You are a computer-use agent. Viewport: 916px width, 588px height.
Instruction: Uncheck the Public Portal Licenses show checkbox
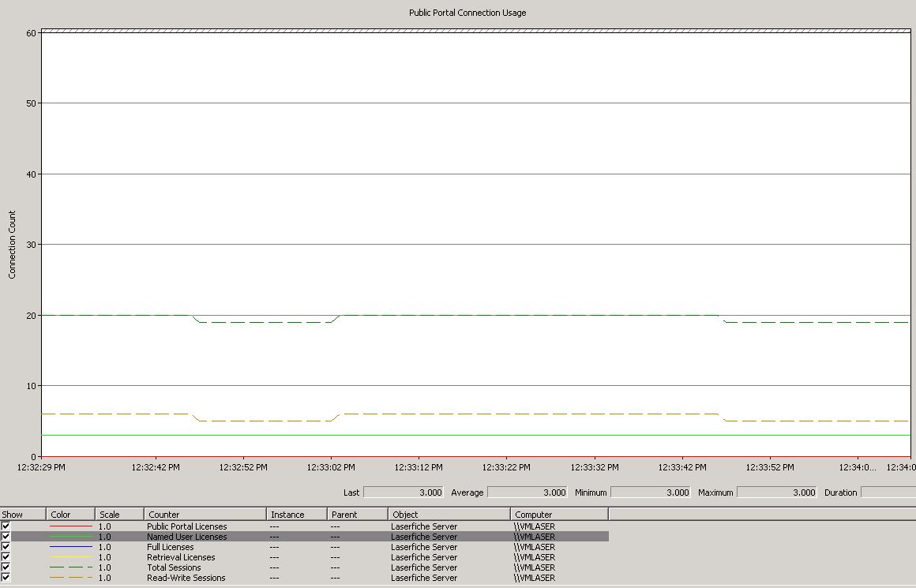click(6, 526)
